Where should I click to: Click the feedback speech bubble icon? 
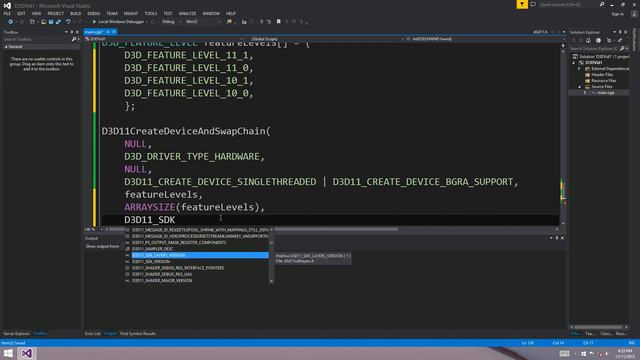click(533, 4)
